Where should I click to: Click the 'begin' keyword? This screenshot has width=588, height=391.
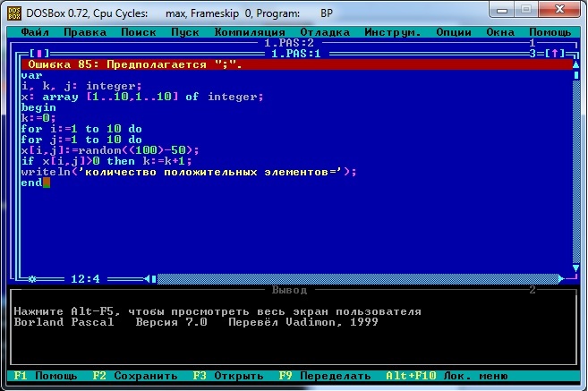coord(38,107)
